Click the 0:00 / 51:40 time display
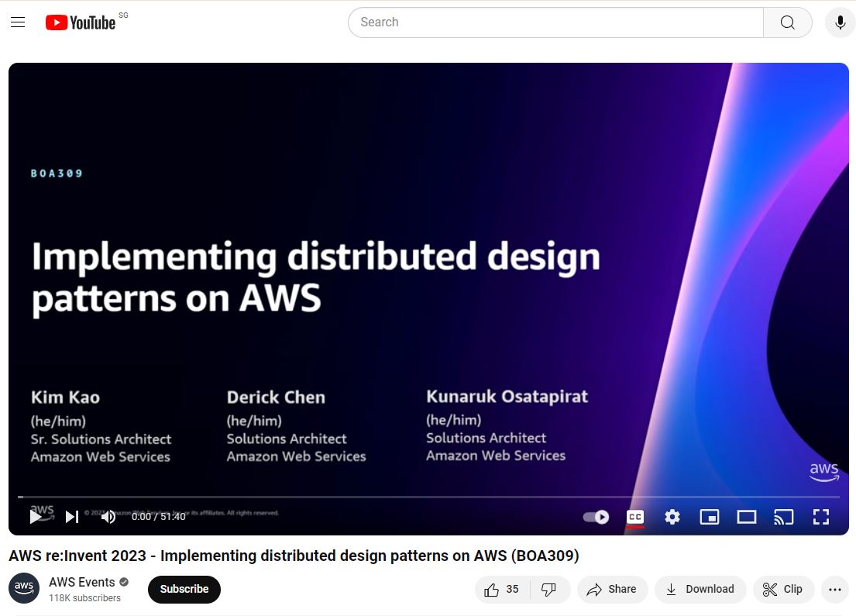Viewport: 856px width, 616px height. 158,517
